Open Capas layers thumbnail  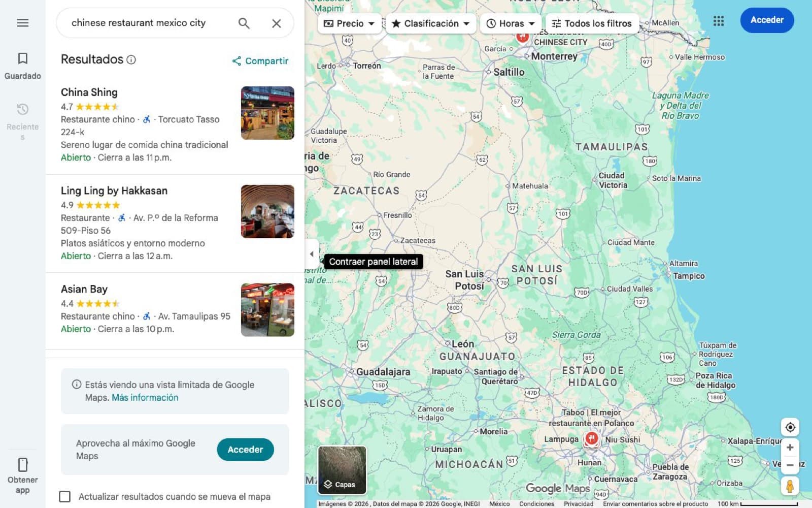342,470
